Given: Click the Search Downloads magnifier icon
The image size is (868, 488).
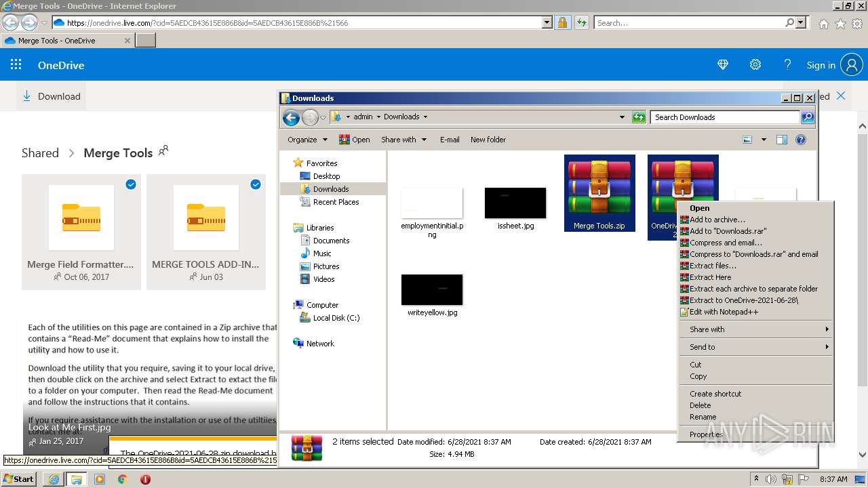Looking at the screenshot, I should pyautogui.click(x=808, y=117).
